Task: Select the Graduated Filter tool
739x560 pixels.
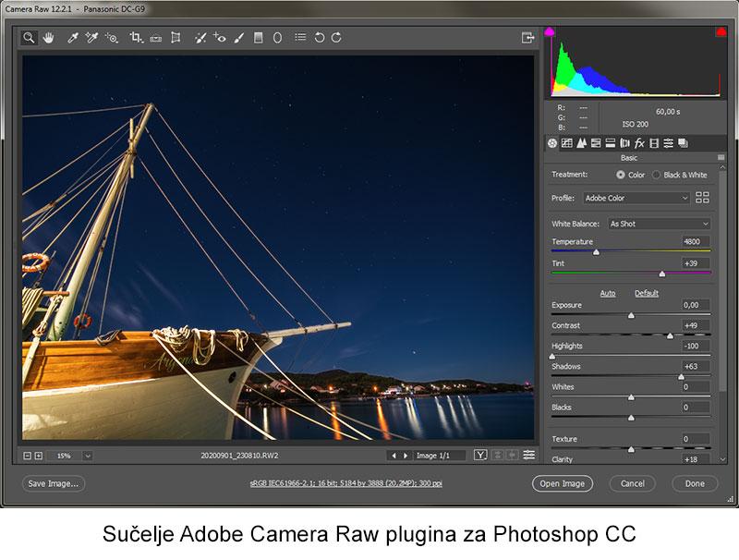Action: 259,38
